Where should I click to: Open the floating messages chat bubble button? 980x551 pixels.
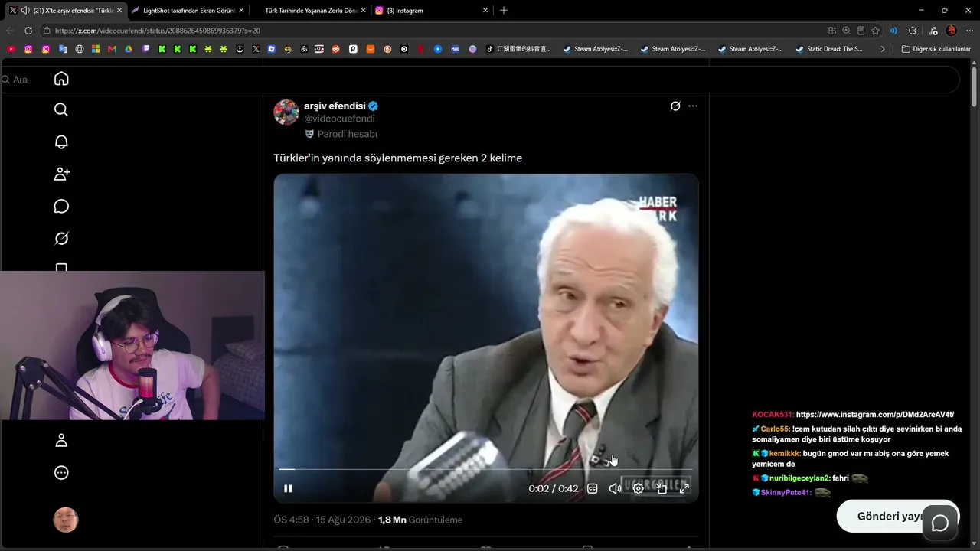pos(940,523)
